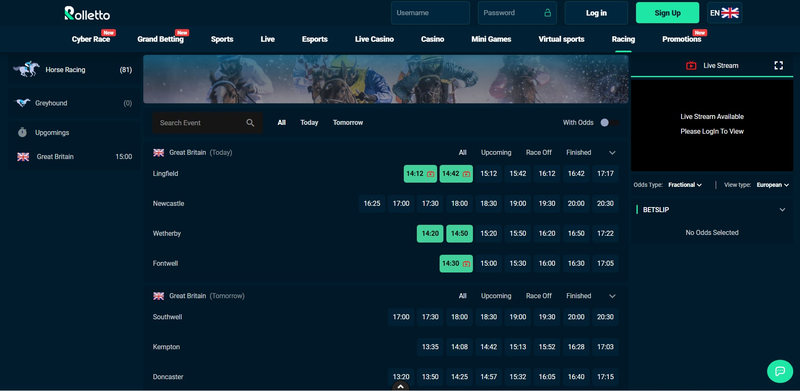Show Finished races in Today section
Image resolution: width=800 pixels, height=391 pixels.
(579, 153)
